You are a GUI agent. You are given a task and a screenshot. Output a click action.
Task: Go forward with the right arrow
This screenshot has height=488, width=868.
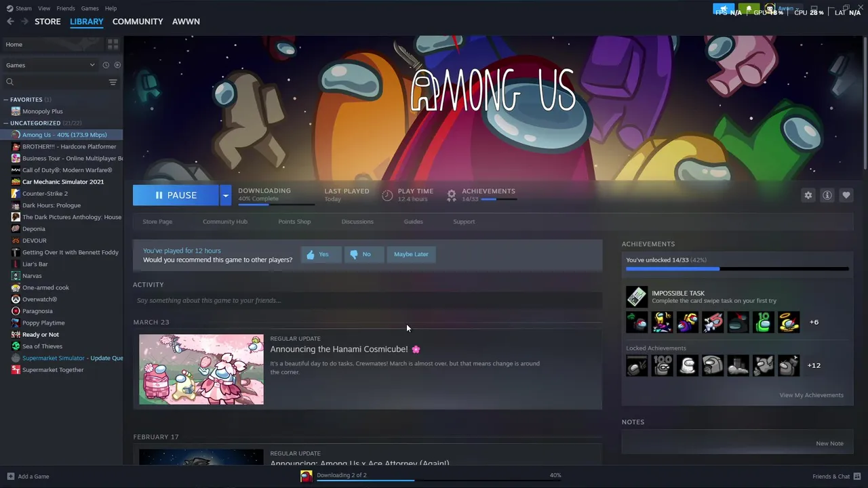[24, 22]
